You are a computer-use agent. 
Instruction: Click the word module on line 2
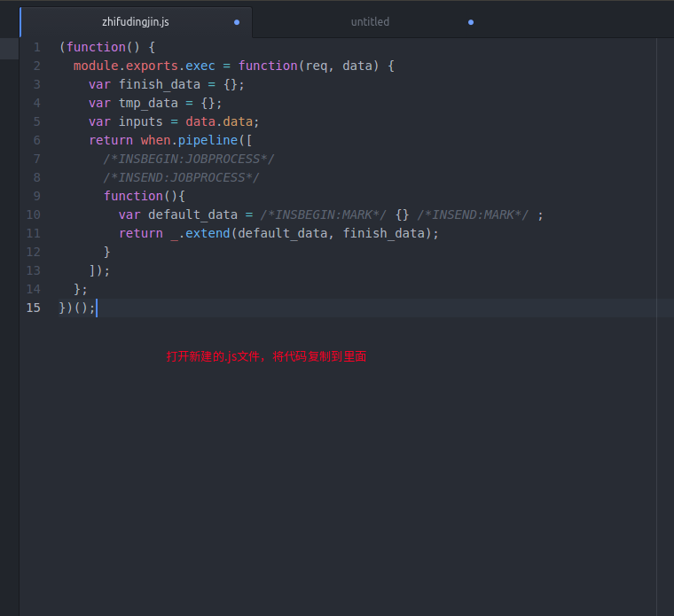[96, 66]
